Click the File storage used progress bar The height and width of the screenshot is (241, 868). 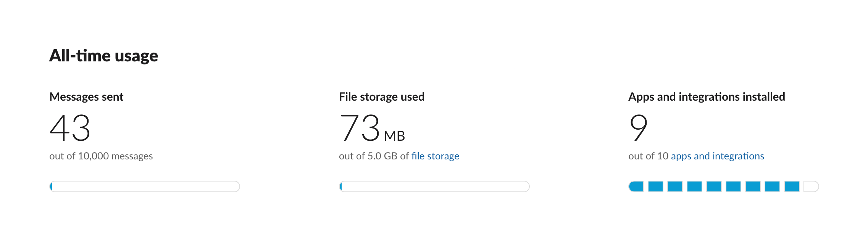[x=434, y=186]
